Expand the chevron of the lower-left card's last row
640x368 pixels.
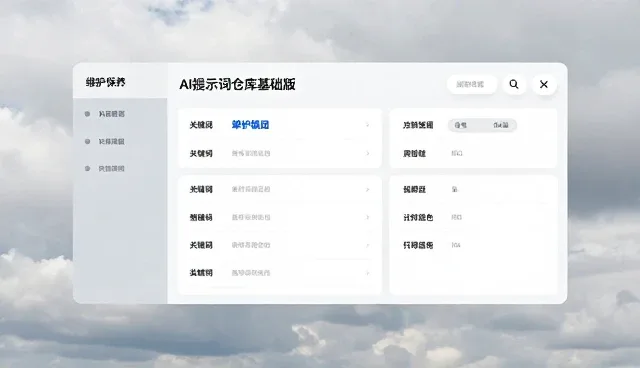pyautogui.click(x=367, y=273)
